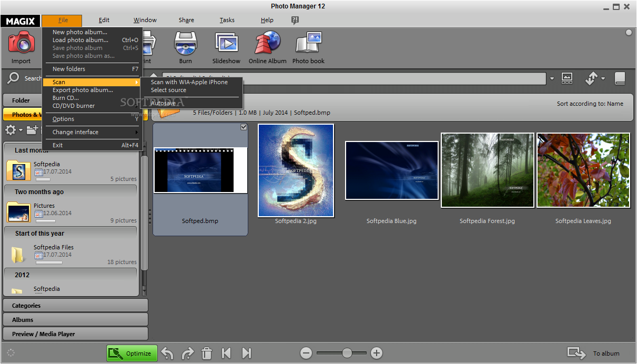The height and width of the screenshot is (364, 637).
Task: Rotate the image right
Action: 188,353
